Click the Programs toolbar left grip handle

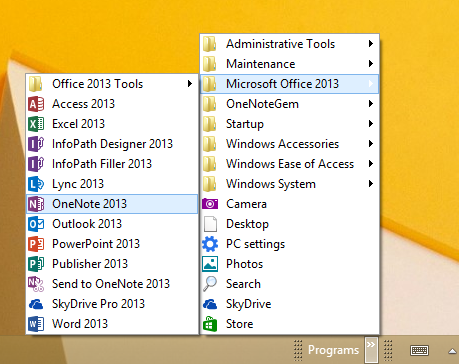[298, 350]
